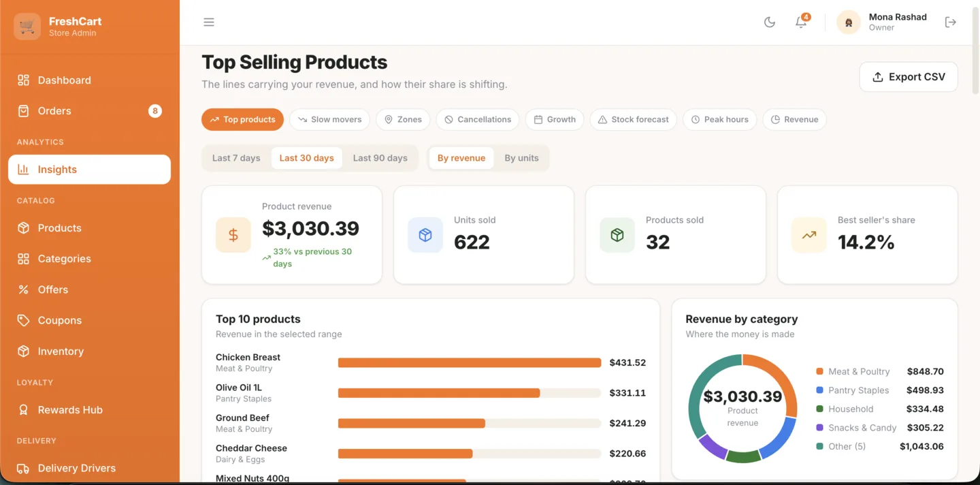Viewport: 980px width, 485px height.
Task: Switch to the Slow movers tab
Action: 329,119
